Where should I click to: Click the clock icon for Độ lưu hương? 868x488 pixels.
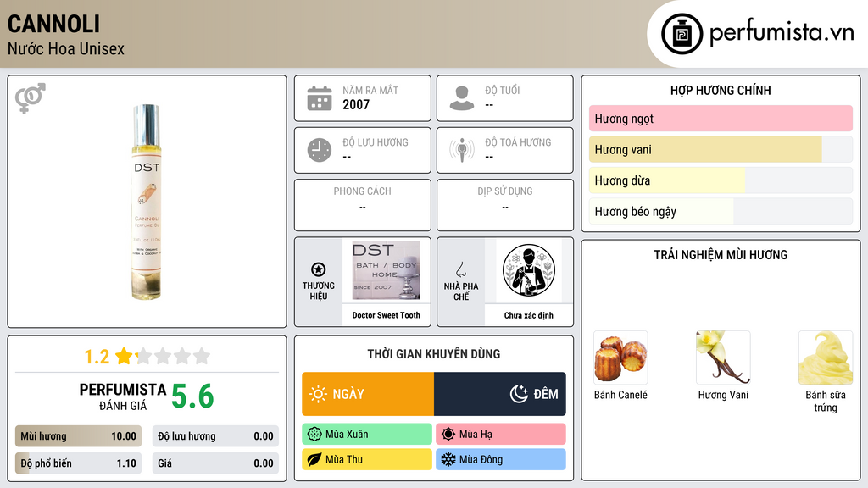click(320, 150)
